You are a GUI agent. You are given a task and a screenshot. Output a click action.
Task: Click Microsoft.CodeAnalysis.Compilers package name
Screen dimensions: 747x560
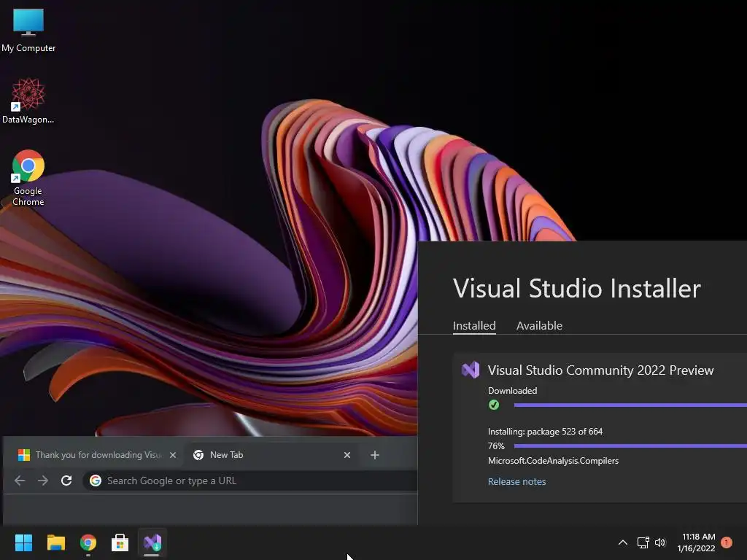coord(553,461)
